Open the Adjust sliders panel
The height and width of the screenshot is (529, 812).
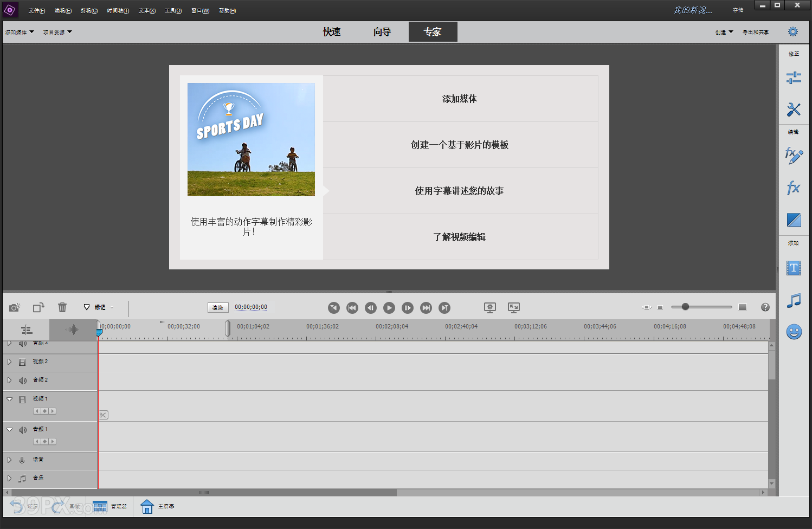click(x=794, y=78)
